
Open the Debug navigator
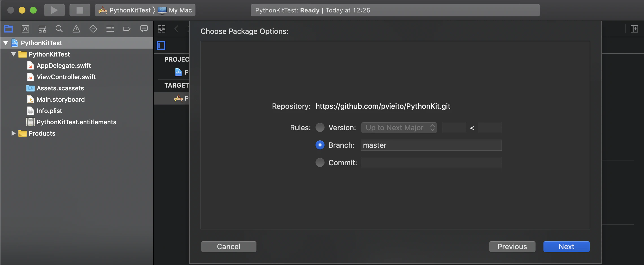[110, 29]
